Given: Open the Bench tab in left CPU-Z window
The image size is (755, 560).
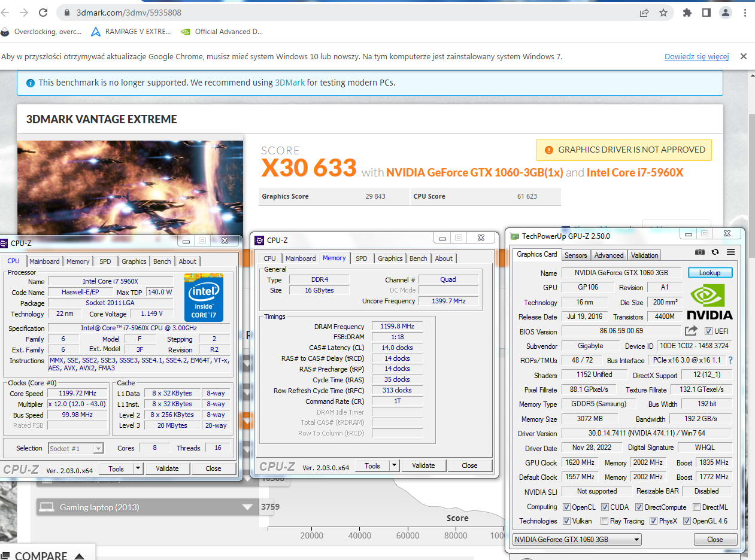Looking at the screenshot, I should [162, 261].
